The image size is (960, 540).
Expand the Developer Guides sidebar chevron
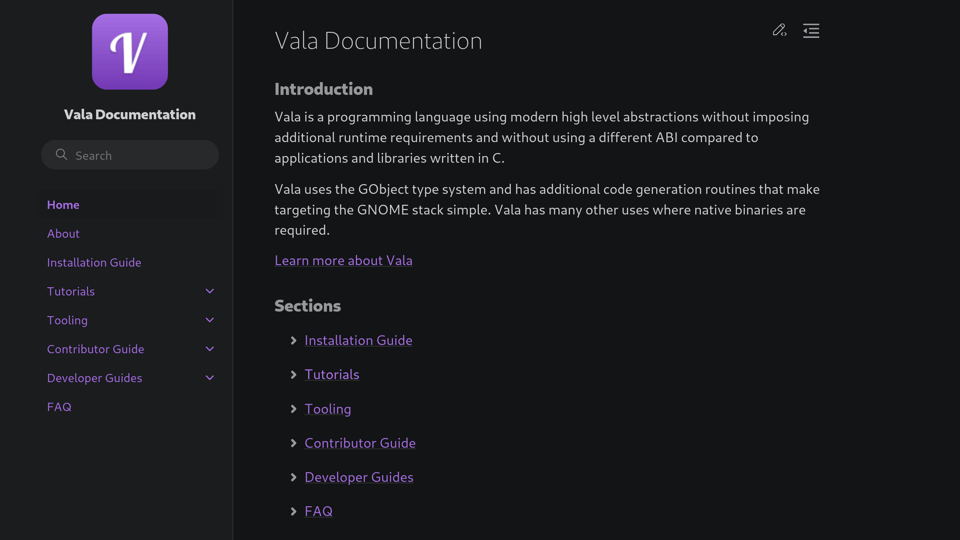(x=210, y=378)
